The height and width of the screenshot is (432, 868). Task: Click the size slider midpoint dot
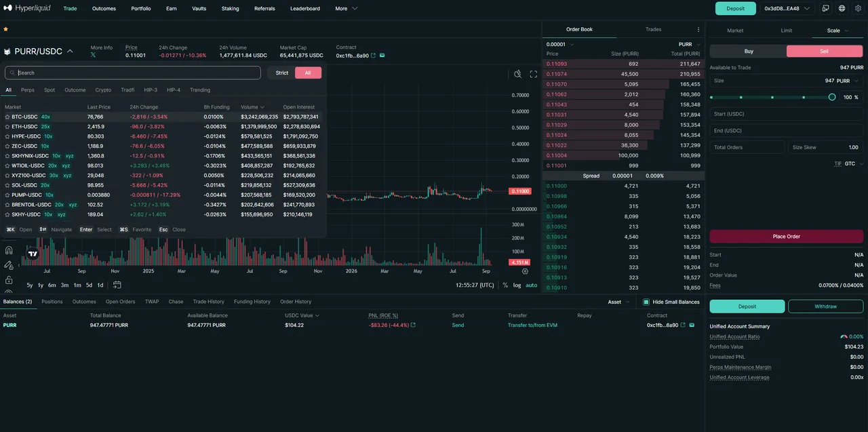pos(772,97)
